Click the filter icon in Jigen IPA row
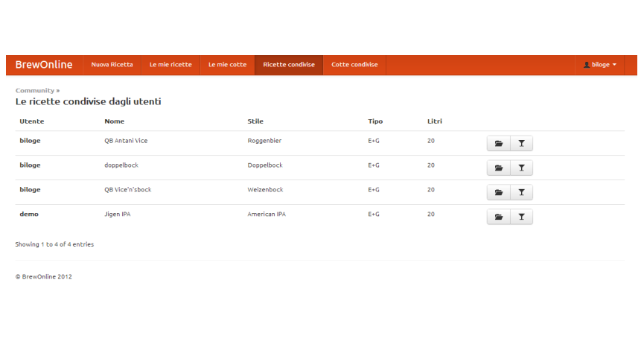The image size is (644, 362). click(x=521, y=217)
